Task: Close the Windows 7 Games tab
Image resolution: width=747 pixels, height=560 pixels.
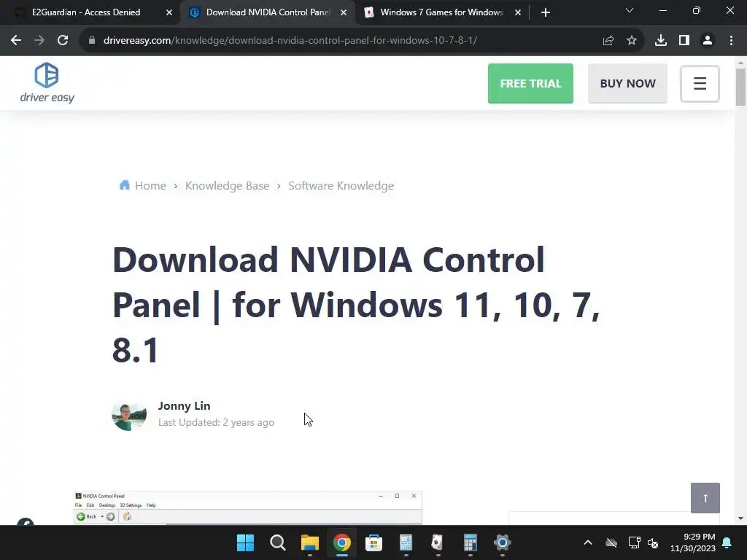Action: pyautogui.click(x=518, y=12)
